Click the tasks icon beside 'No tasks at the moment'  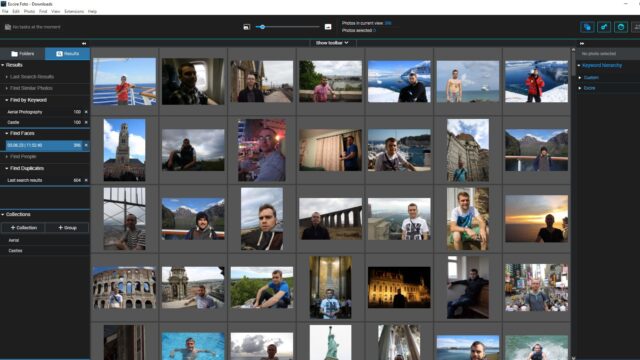coord(8,27)
